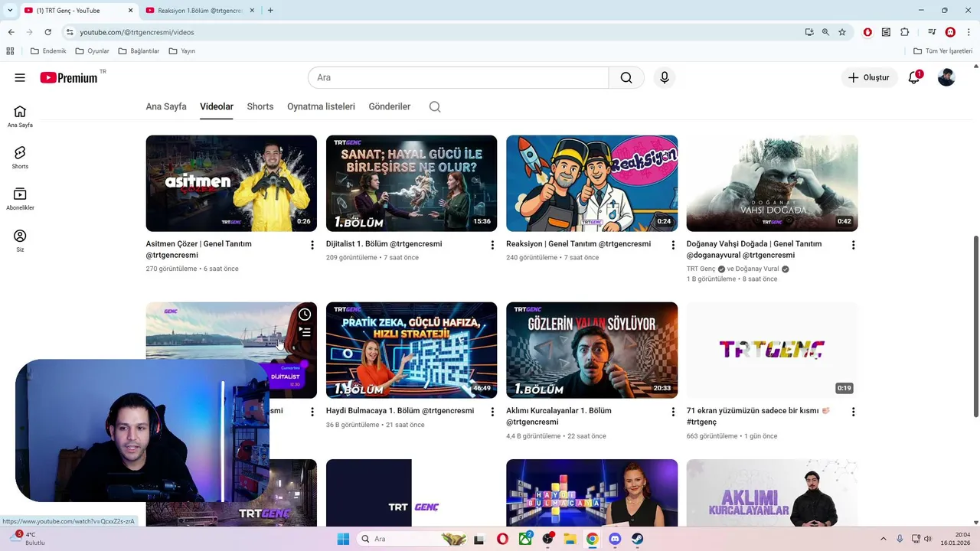The height and width of the screenshot is (551, 980).
Task: Open the YouTube hamburger guide menu
Action: 20,77
